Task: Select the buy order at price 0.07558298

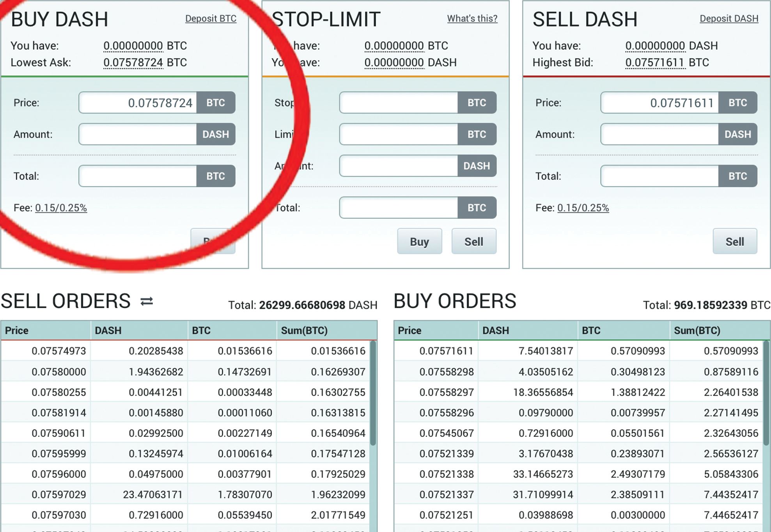Action: [446, 372]
